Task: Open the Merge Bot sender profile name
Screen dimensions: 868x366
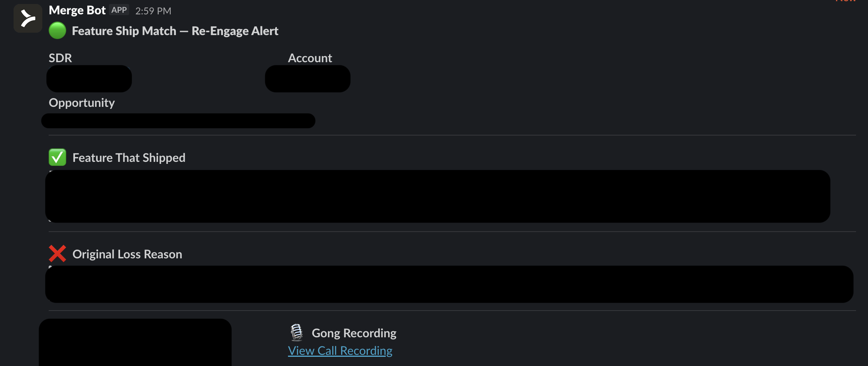Action: (77, 10)
